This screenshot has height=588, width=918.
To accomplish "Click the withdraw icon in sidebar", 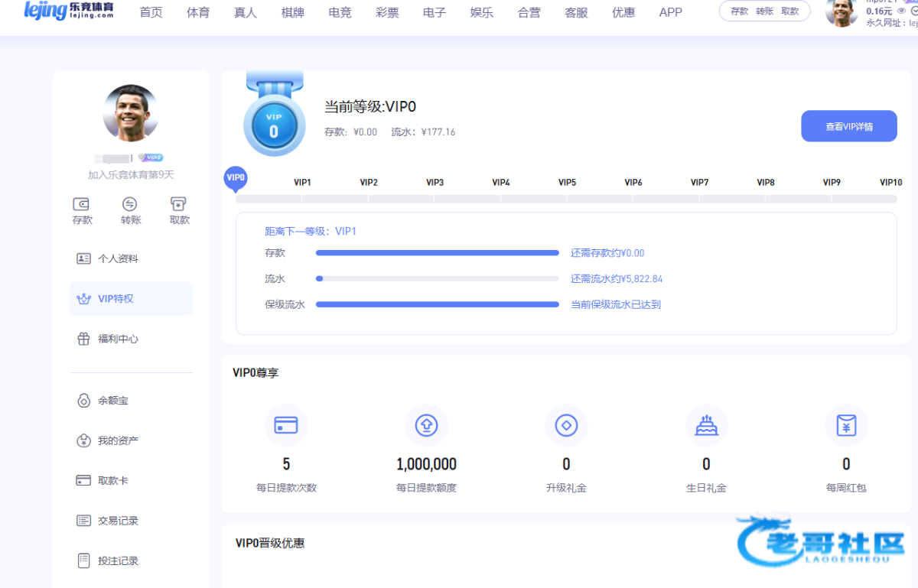I will pos(179,204).
